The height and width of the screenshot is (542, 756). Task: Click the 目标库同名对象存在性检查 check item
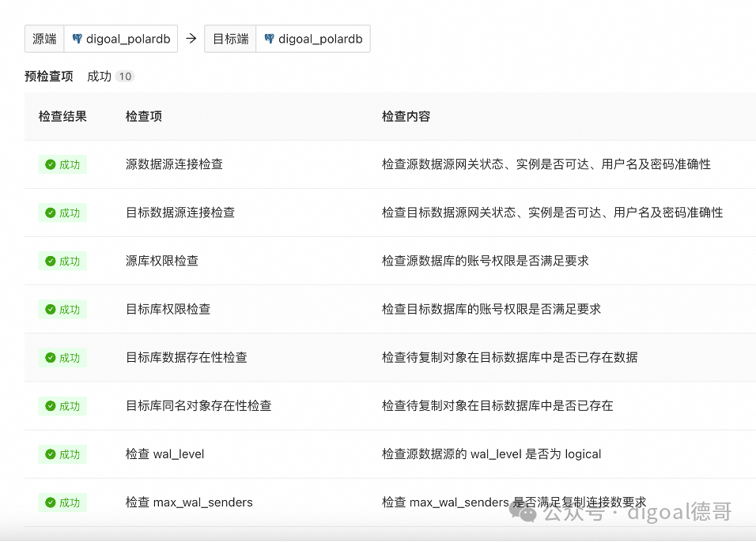point(198,405)
